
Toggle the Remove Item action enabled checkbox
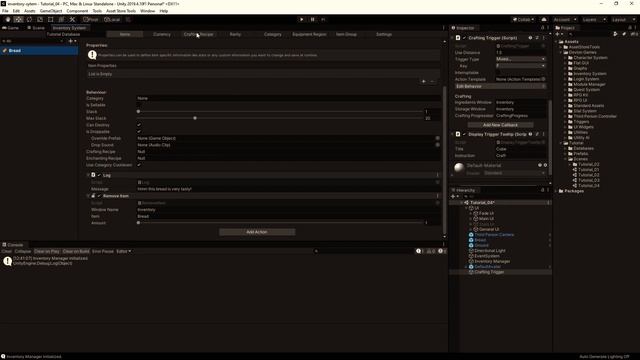pyautogui.click(x=99, y=196)
